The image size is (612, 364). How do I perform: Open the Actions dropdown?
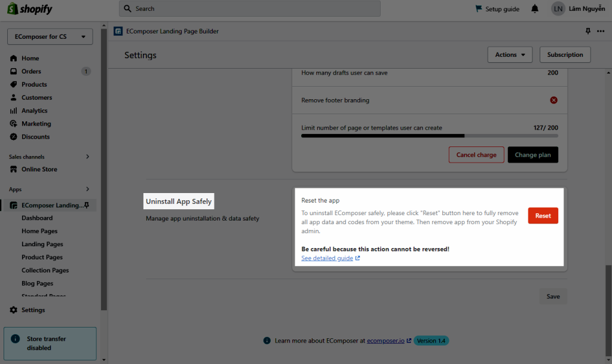coord(510,54)
